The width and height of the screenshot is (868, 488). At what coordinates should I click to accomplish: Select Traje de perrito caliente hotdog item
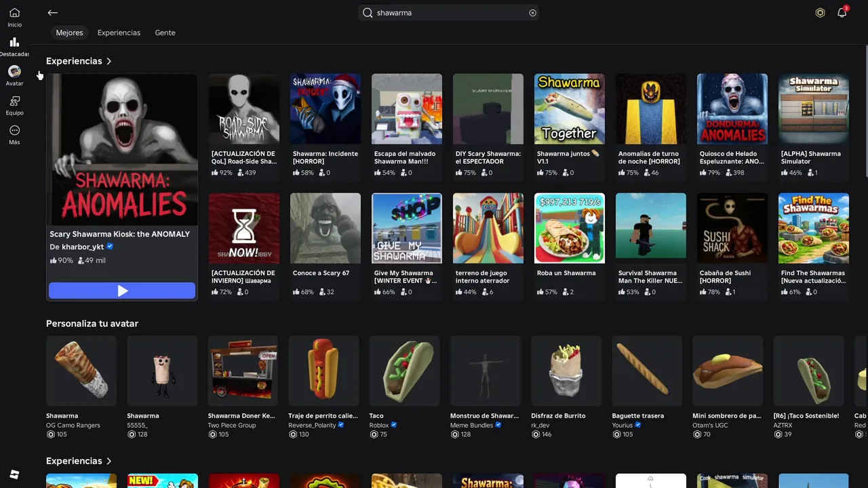[x=323, y=371]
